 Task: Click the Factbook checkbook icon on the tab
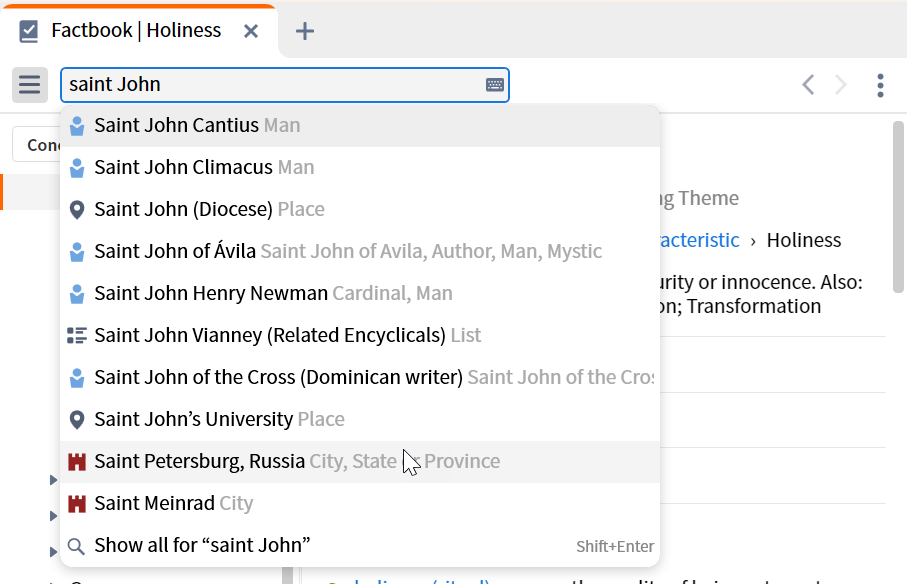click(x=28, y=31)
